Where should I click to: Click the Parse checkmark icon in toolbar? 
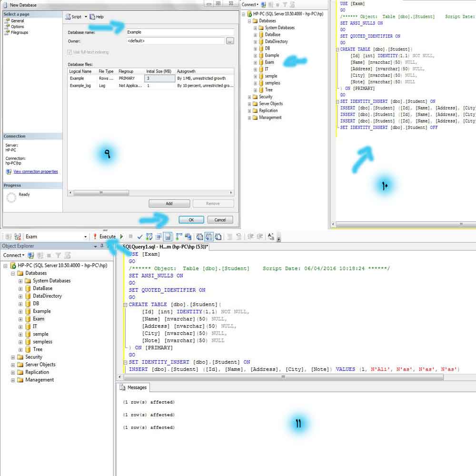139,237
